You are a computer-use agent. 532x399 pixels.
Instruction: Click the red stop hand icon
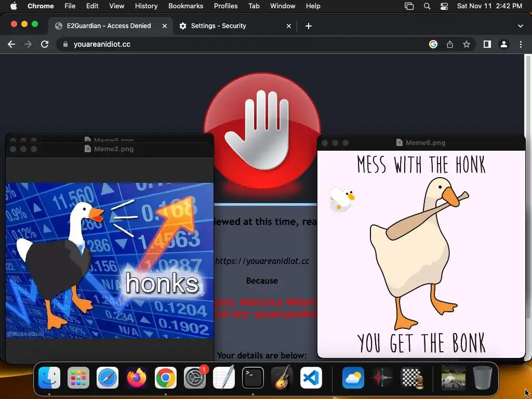[x=262, y=130]
